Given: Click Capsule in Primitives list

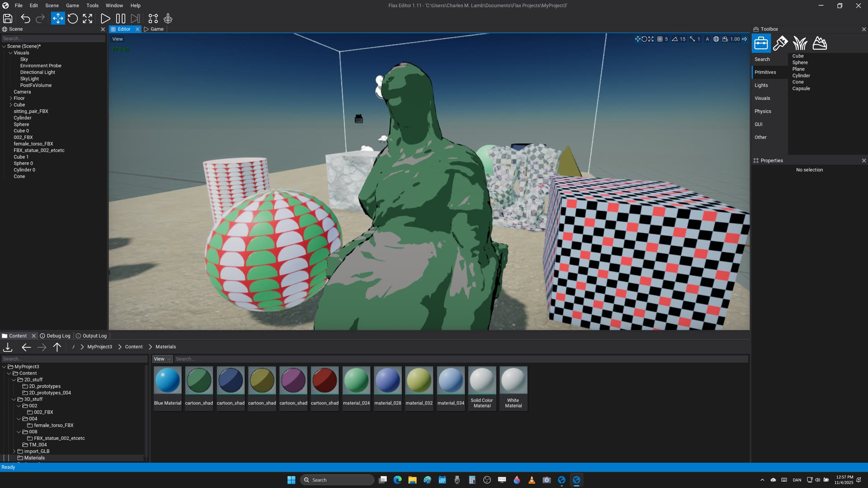Looking at the screenshot, I should point(801,89).
